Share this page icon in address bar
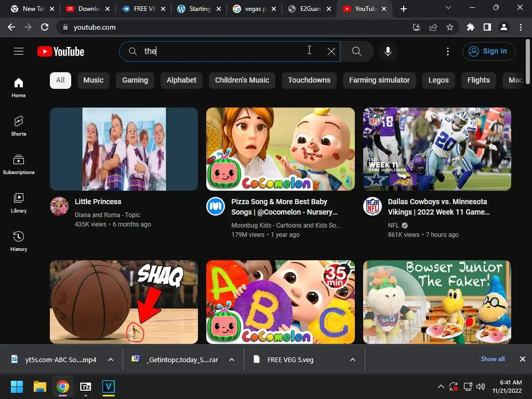This screenshot has height=399, width=532. tap(433, 27)
